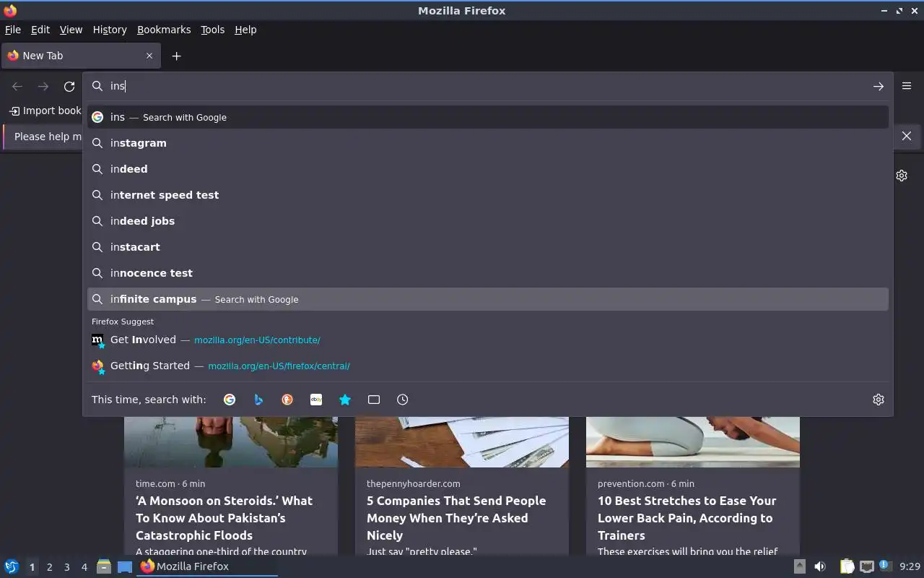924x578 pixels.
Task: Open the File menu
Action: 13,30
